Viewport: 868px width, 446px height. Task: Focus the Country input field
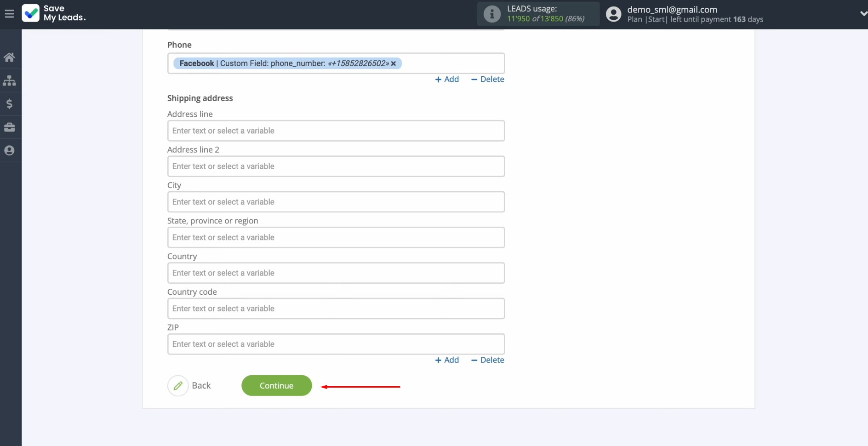click(x=336, y=273)
